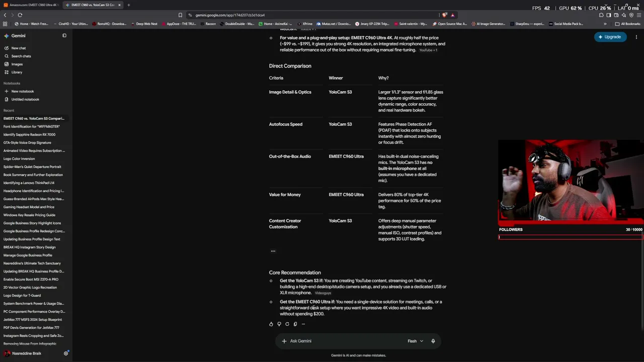This screenshot has height=362, width=644.
Task: Open the CineHD bookmark
Action: tap(70, 24)
